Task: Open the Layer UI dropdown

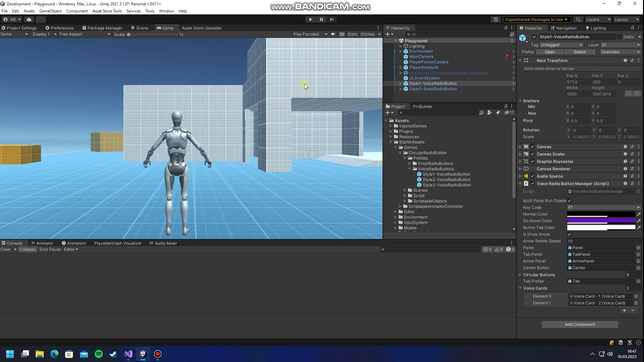Action: [x=621, y=45]
